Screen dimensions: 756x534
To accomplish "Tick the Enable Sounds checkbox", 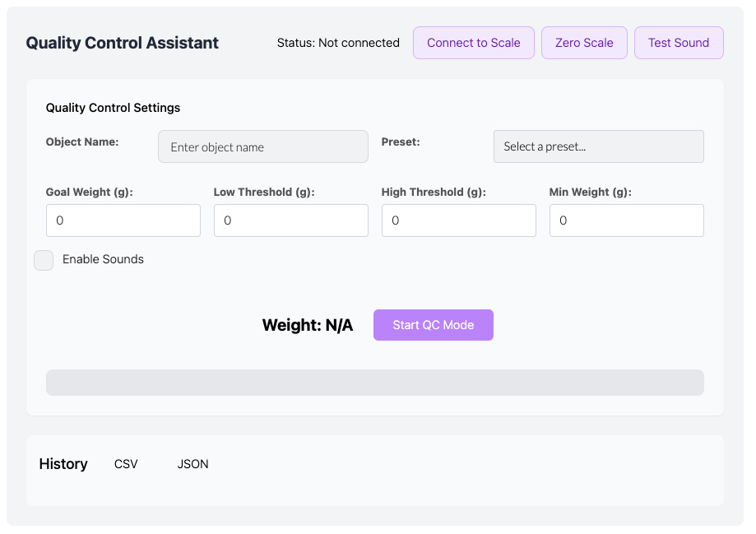I will click(x=44, y=261).
